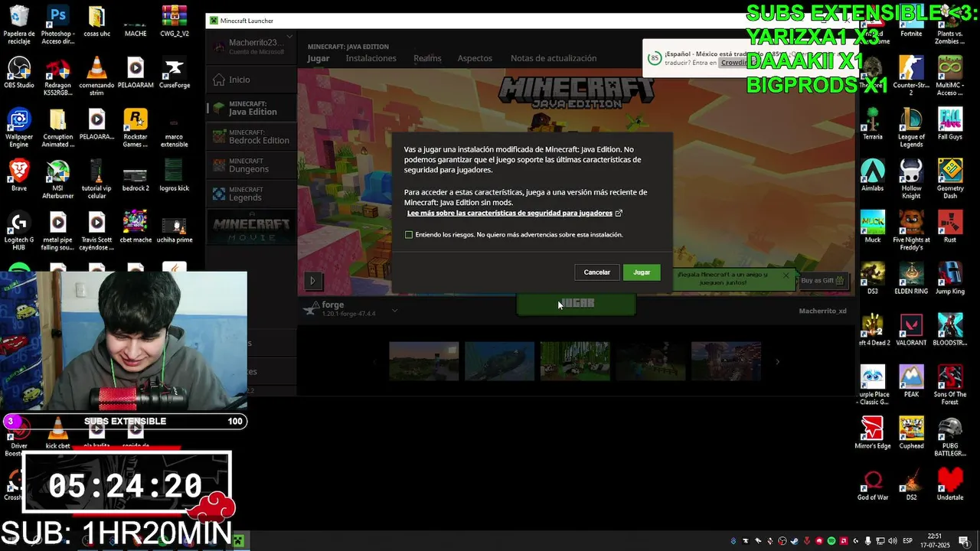Expand the Macherrito23 account dropdown

pyautogui.click(x=289, y=37)
